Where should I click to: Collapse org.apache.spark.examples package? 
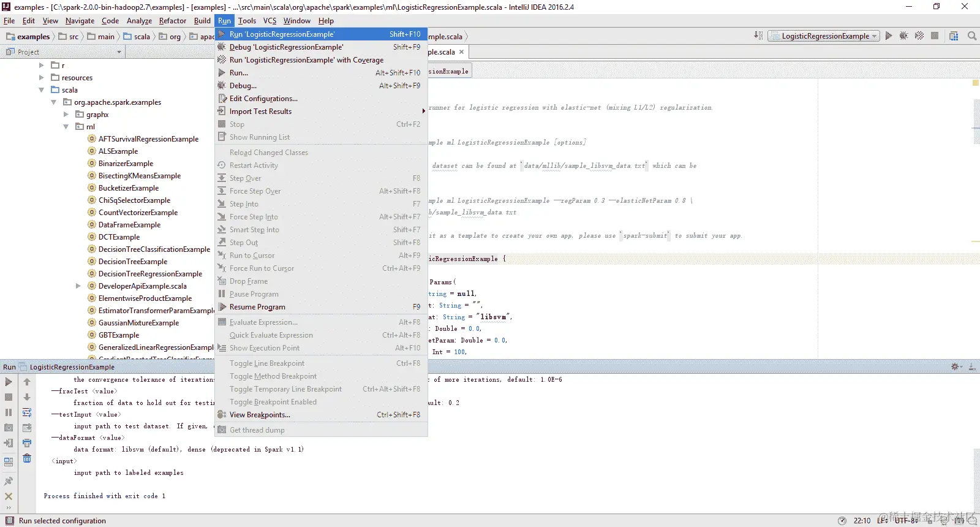click(54, 102)
